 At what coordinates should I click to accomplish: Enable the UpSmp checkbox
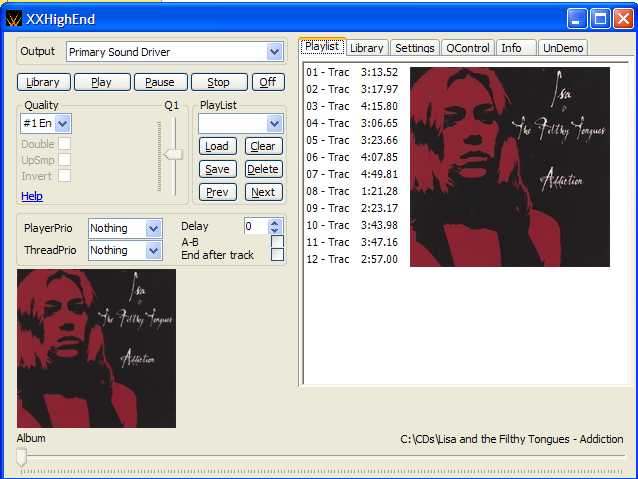click(64, 160)
